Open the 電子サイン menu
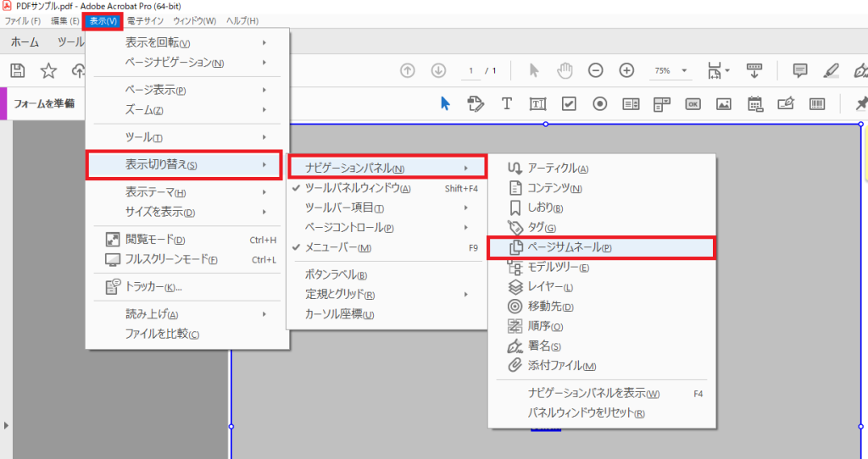 click(x=145, y=21)
